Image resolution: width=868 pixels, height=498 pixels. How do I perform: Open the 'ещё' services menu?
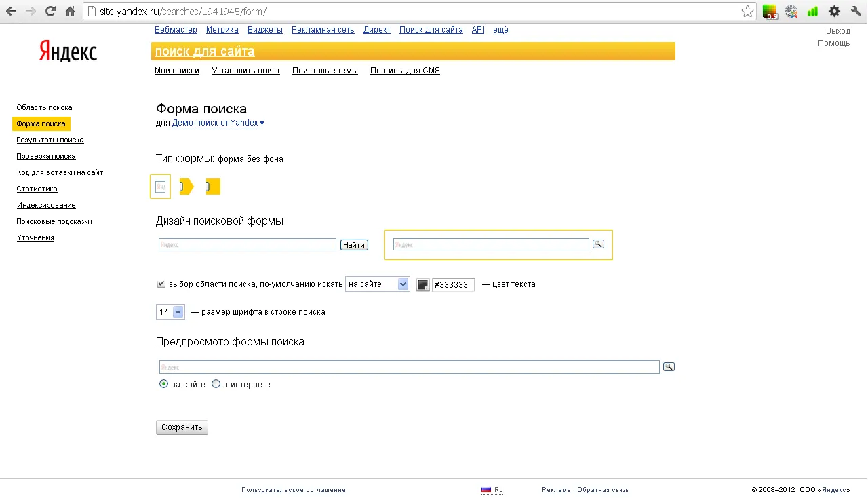(x=500, y=30)
